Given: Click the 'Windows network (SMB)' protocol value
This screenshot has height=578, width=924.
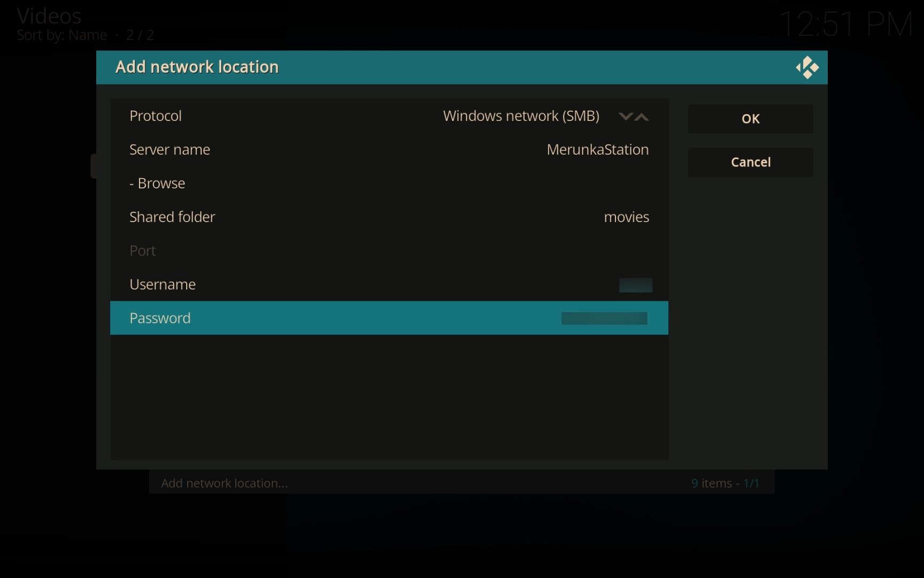Looking at the screenshot, I should tap(521, 116).
